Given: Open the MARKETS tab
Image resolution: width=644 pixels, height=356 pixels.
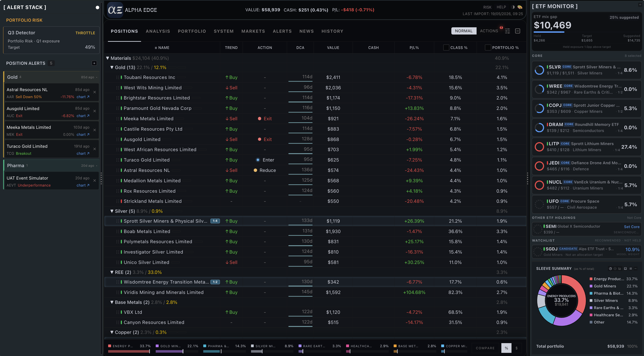Looking at the screenshot, I should click(253, 31).
